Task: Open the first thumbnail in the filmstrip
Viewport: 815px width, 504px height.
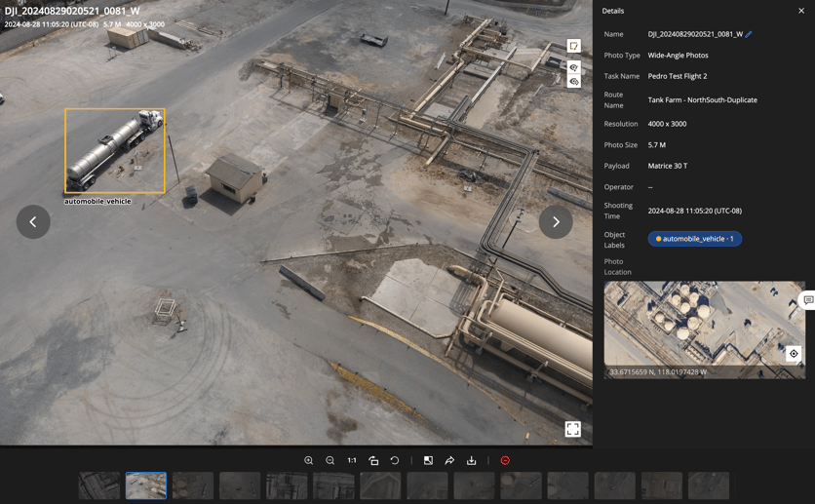Action: pyautogui.click(x=99, y=485)
